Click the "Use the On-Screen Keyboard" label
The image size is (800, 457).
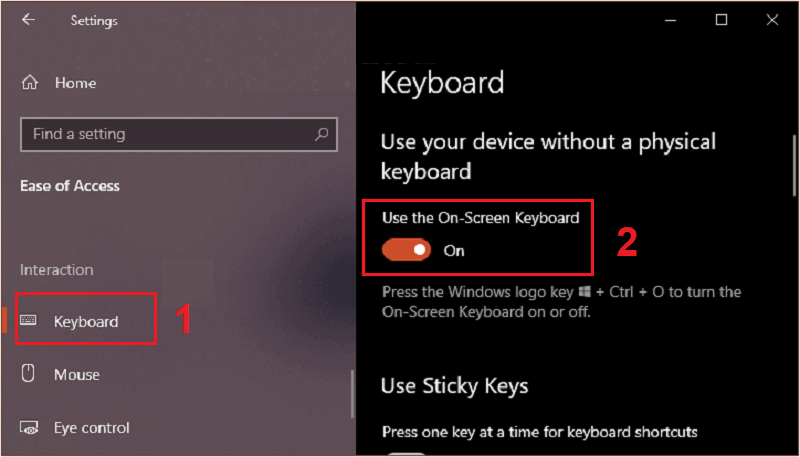[481, 218]
